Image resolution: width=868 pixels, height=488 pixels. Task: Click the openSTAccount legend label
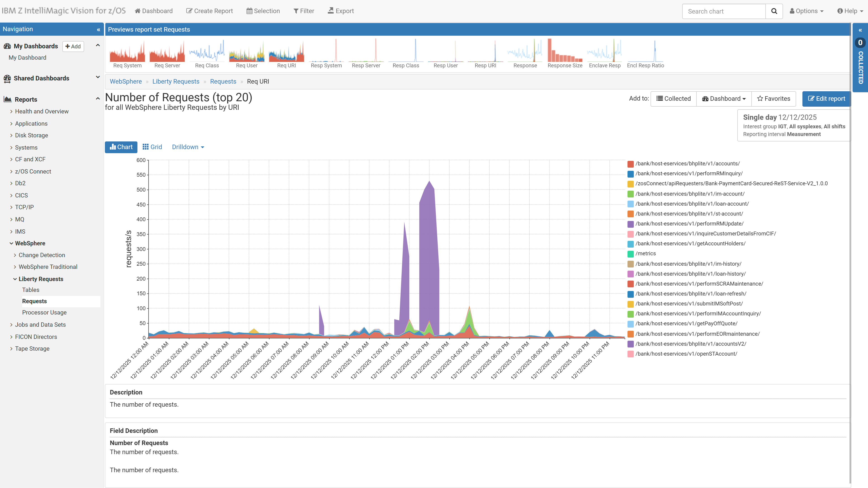(686, 354)
